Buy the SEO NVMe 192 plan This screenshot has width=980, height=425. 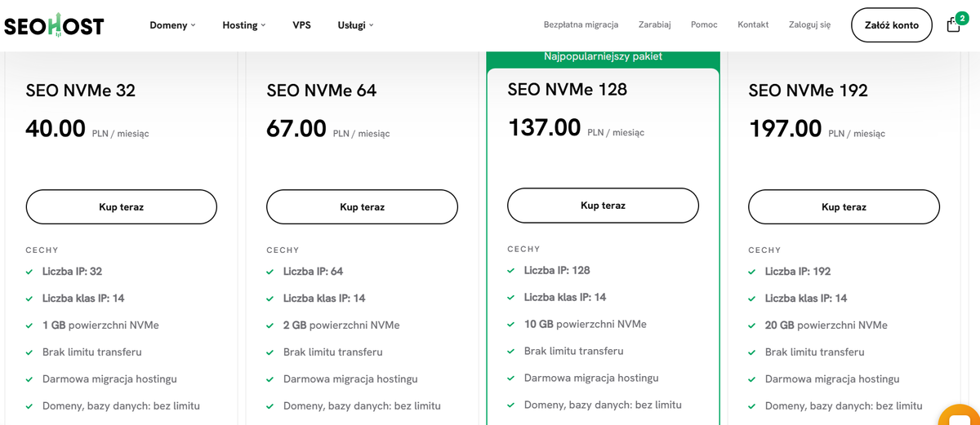click(844, 207)
